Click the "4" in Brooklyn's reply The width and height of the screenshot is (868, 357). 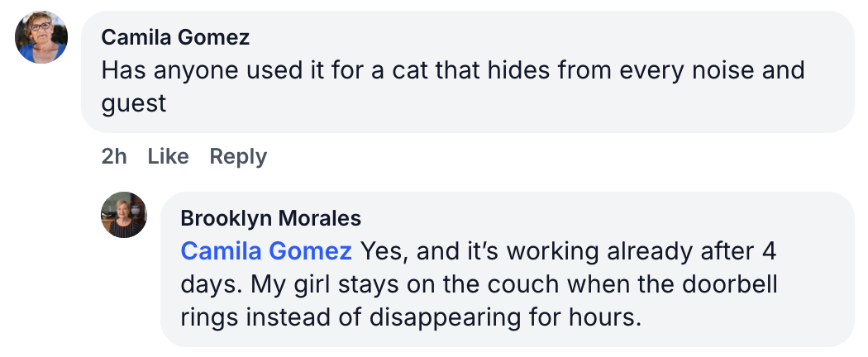pyautogui.click(x=769, y=250)
